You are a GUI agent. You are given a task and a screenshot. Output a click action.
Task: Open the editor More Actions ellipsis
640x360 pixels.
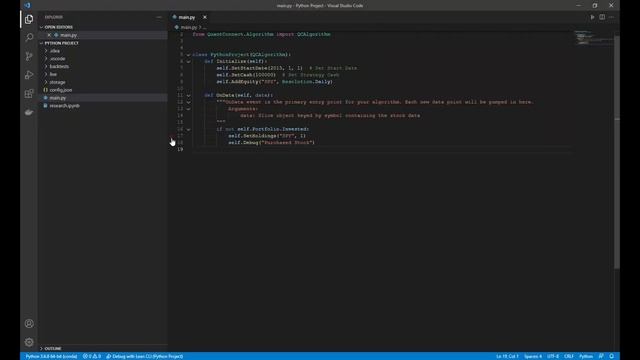click(x=611, y=17)
